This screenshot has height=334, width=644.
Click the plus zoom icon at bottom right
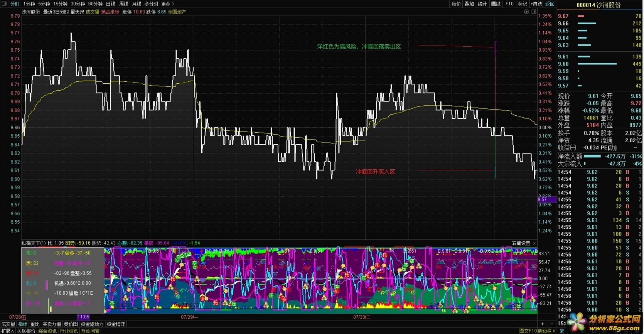pos(543,324)
